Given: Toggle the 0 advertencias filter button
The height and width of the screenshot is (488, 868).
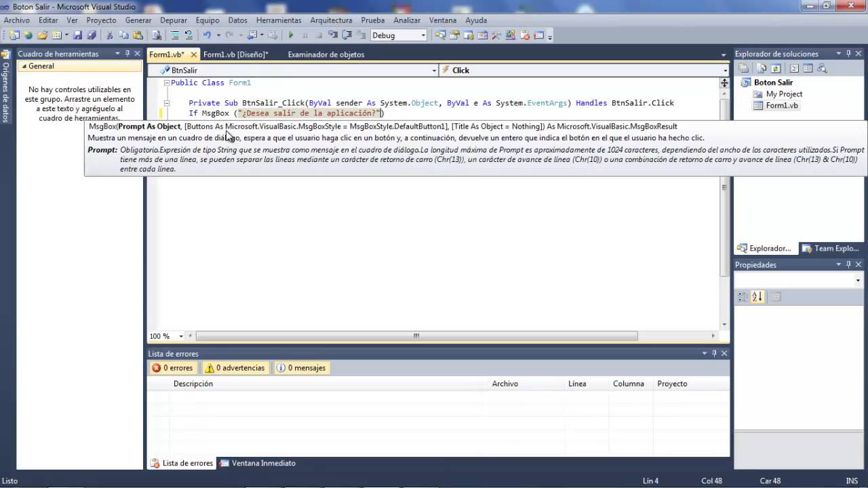Looking at the screenshot, I should 235,368.
